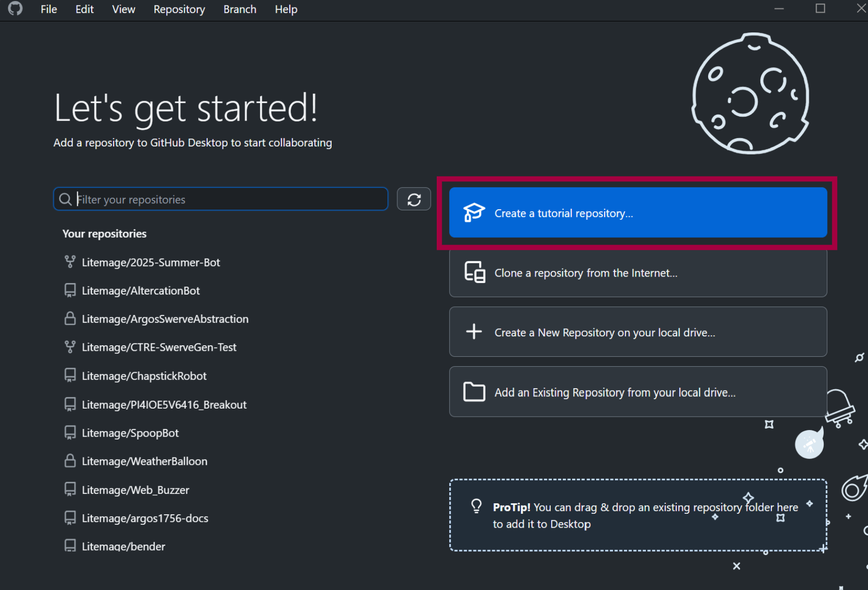The image size is (868, 590).
Task: Click the GitHub logo in the title bar
Action: (x=15, y=8)
